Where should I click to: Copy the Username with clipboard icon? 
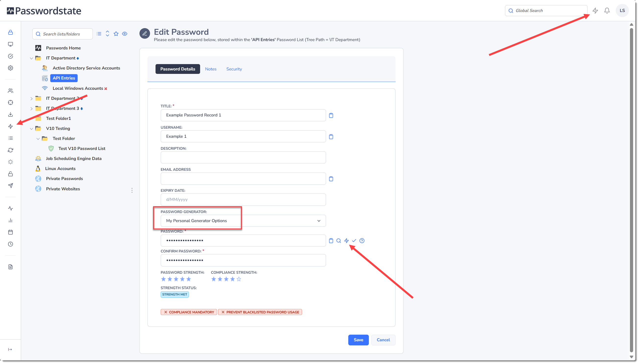coord(331,137)
